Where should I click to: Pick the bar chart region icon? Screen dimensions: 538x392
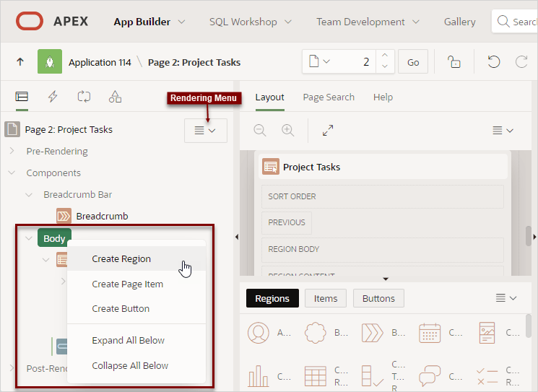(259, 376)
